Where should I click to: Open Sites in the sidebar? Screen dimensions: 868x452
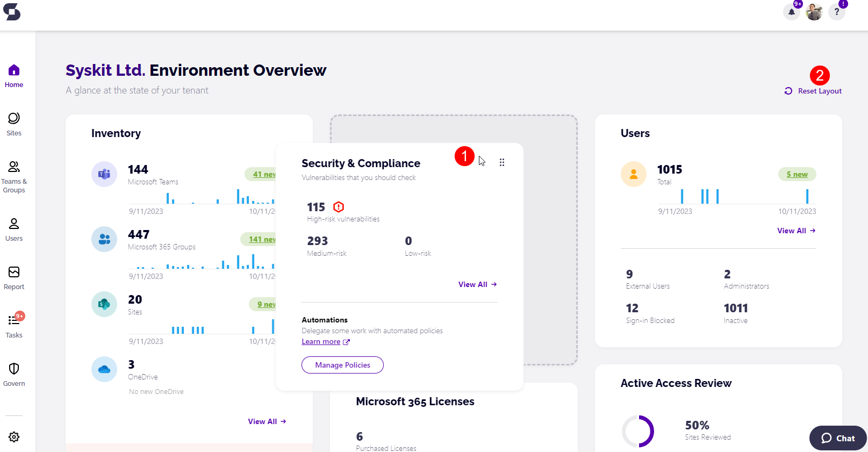(x=14, y=125)
